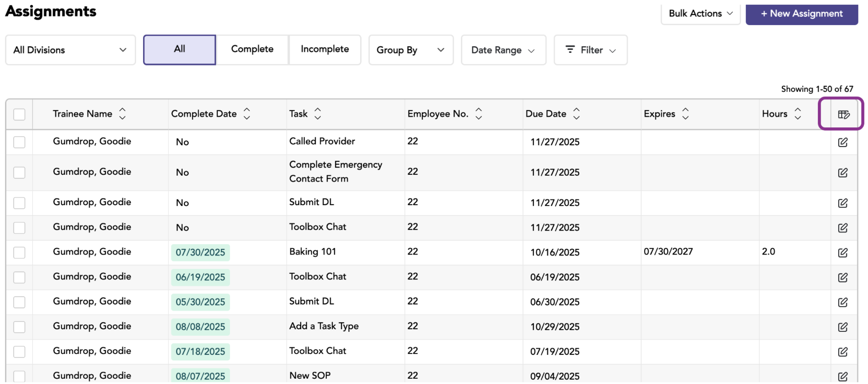Click the 07/30/2025 complete date badge
Viewport: 868px width, 384px height.
coord(200,253)
